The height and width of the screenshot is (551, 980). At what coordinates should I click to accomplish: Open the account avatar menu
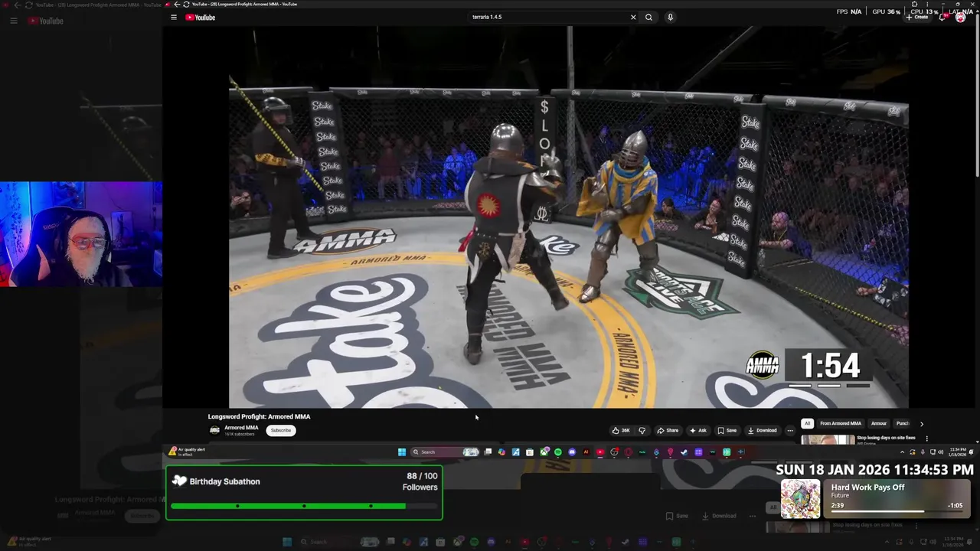point(960,17)
